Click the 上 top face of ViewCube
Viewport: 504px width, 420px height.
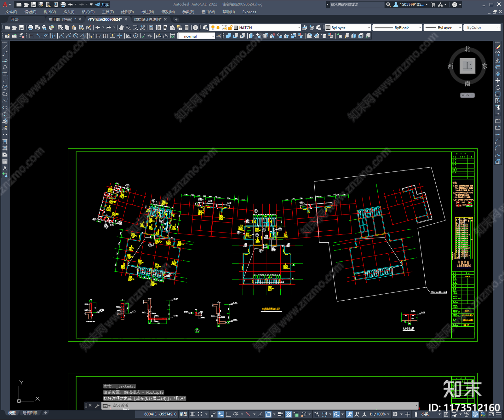(x=467, y=66)
